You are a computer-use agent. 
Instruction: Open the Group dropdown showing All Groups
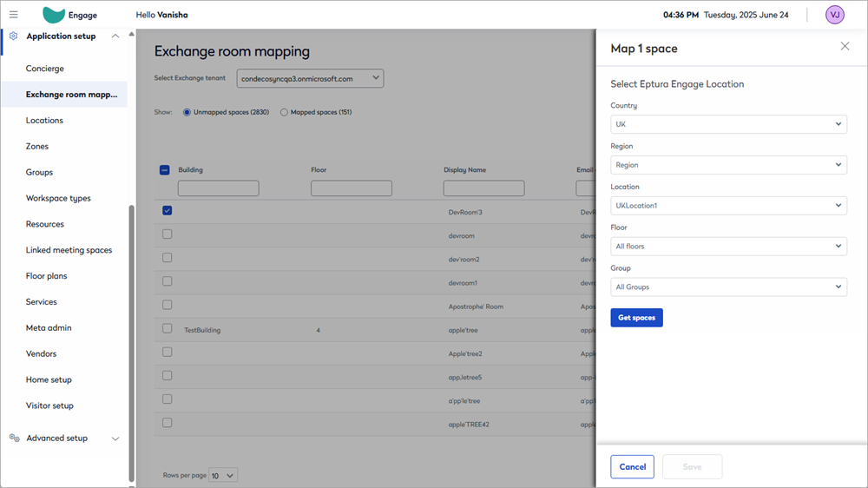click(728, 287)
